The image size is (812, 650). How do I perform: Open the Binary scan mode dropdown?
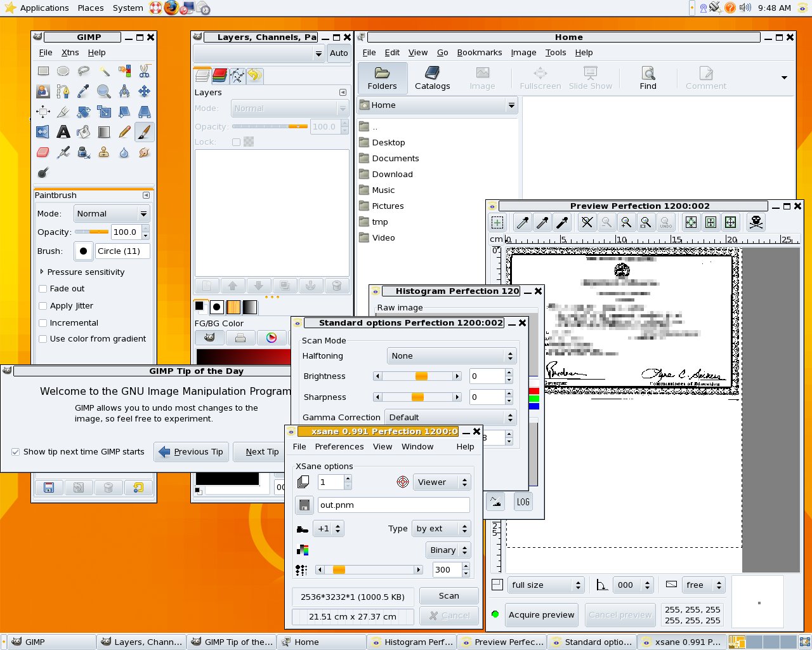(449, 550)
